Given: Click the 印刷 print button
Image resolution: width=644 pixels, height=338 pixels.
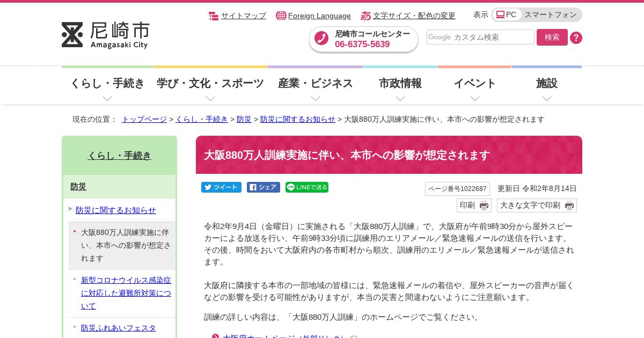Looking at the screenshot, I should point(474,205).
